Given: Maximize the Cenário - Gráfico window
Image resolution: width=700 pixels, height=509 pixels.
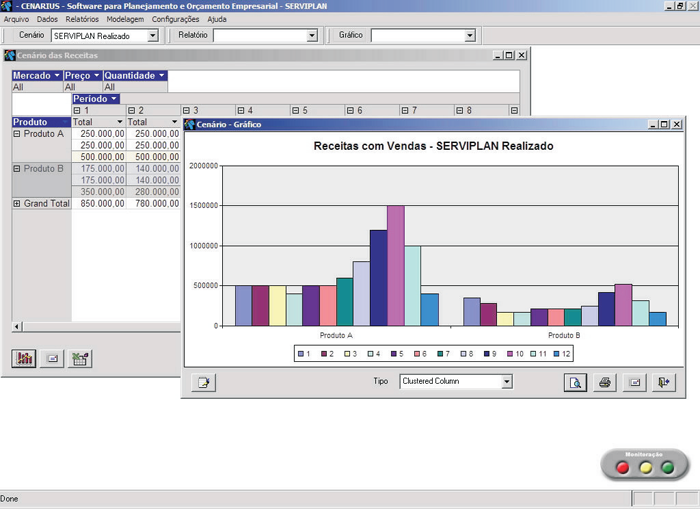Looking at the screenshot, I should (664, 124).
